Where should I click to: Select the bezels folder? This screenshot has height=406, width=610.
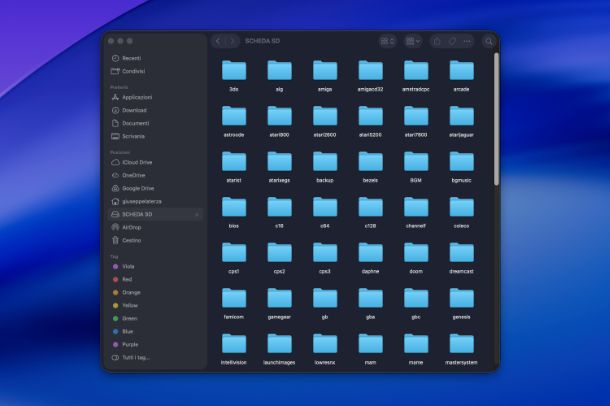pos(370,166)
